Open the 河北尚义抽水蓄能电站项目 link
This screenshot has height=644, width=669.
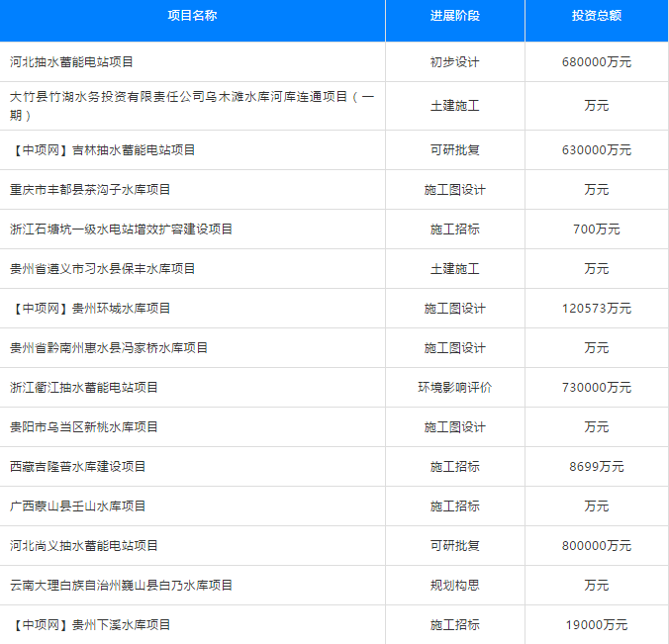[84, 546]
